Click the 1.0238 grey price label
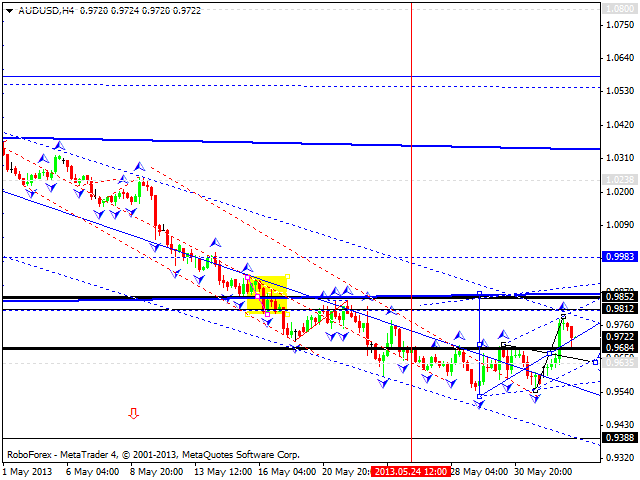The image size is (640, 480). pyautogui.click(x=620, y=179)
